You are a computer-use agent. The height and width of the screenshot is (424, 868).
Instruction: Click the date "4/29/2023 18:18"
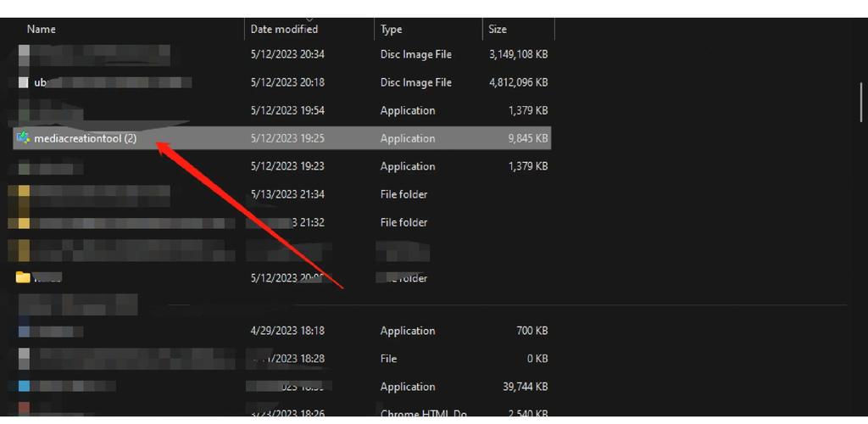click(x=287, y=331)
